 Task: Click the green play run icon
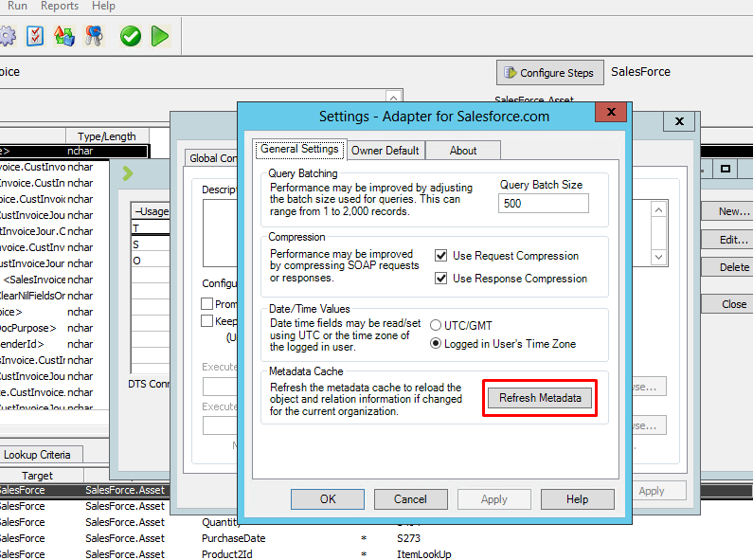pyautogui.click(x=160, y=36)
